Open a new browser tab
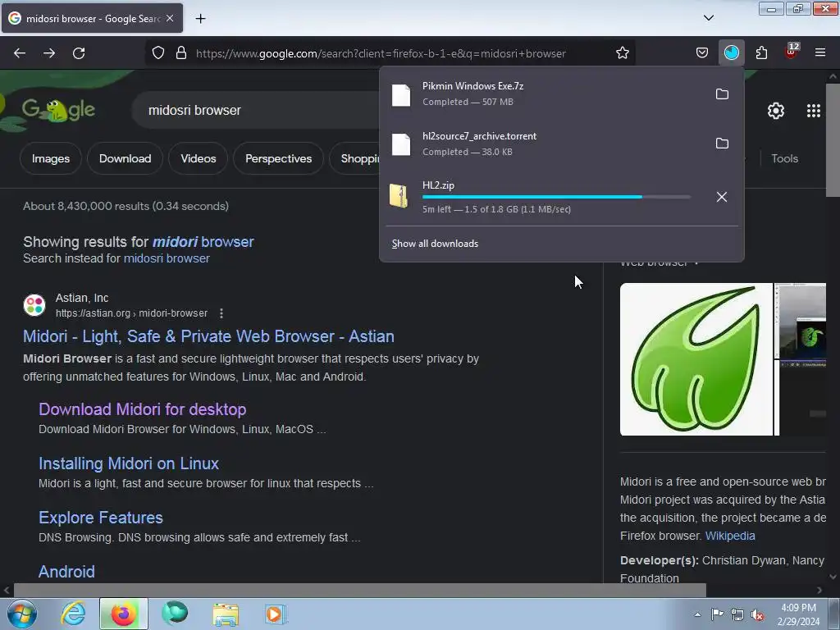 (x=200, y=19)
